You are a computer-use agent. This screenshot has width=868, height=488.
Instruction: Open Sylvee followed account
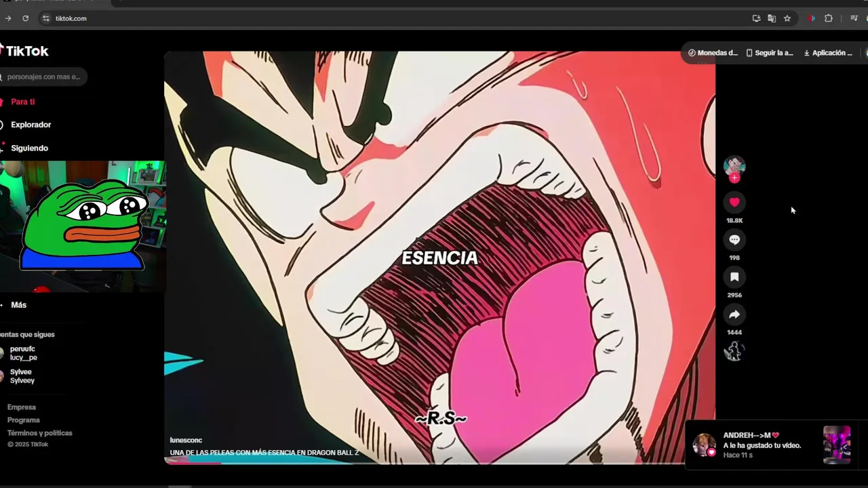20,376
